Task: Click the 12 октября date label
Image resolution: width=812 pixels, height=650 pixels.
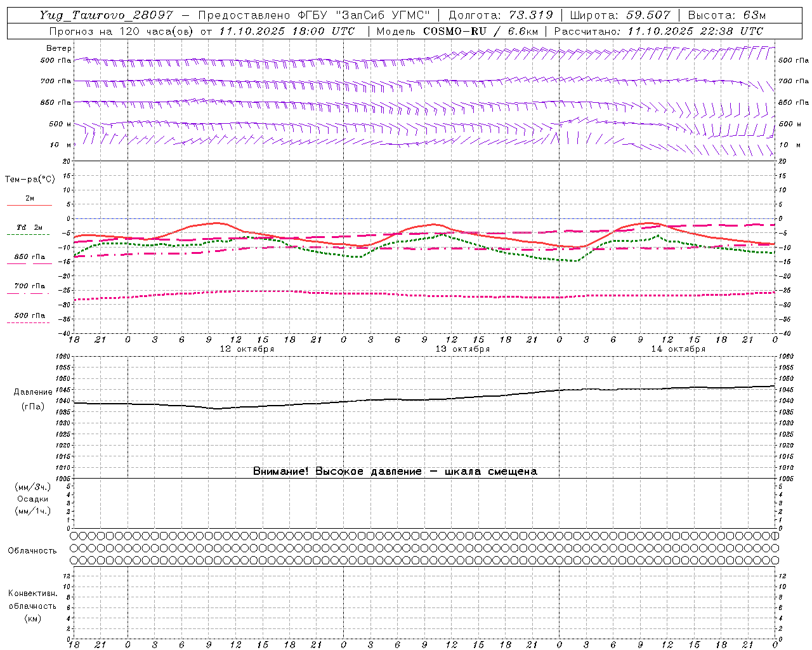Action: [x=247, y=349]
